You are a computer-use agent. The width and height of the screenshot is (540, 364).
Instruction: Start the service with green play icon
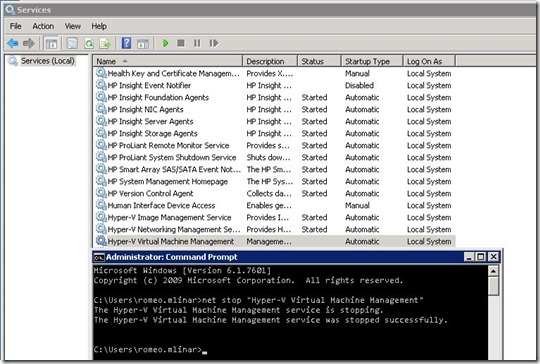[x=166, y=43]
